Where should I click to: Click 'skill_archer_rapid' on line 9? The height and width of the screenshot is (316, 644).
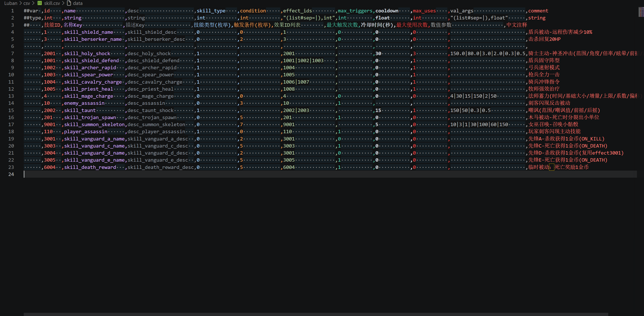(90, 68)
